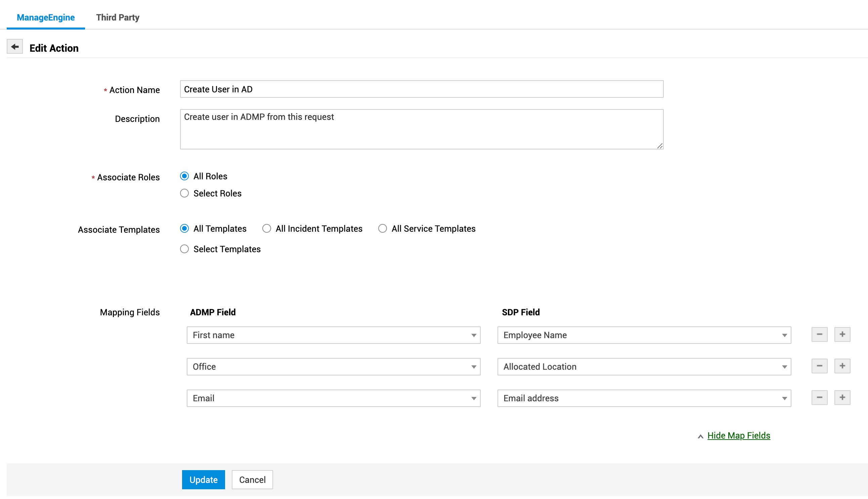Add row after Office mapping
This screenshot has height=499, width=868.
coord(841,366)
